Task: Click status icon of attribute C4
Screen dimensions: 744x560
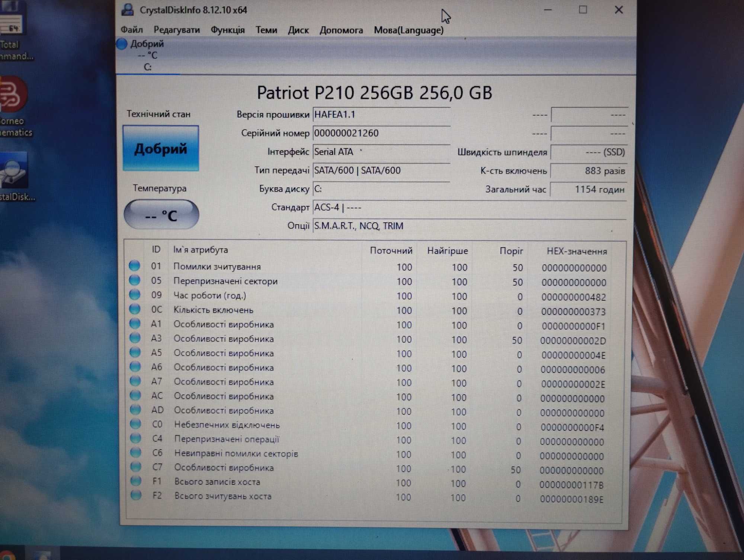Action: click(135, 438)
